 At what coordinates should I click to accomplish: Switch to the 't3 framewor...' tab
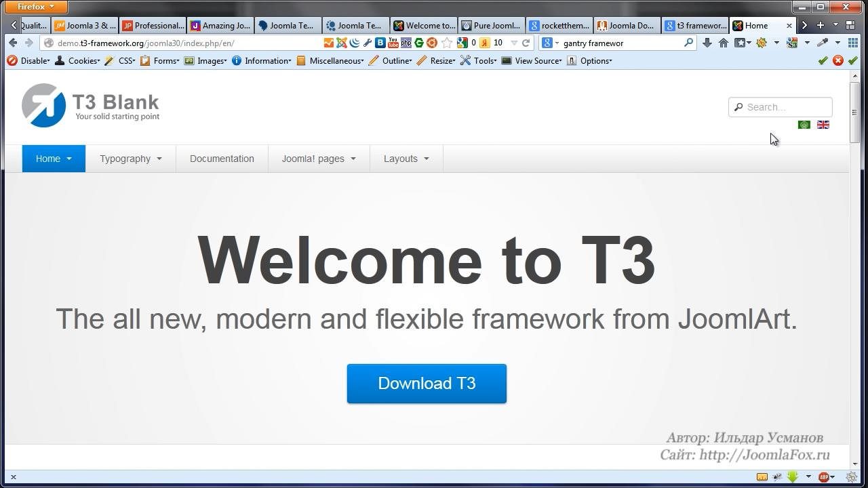[695, 26]
